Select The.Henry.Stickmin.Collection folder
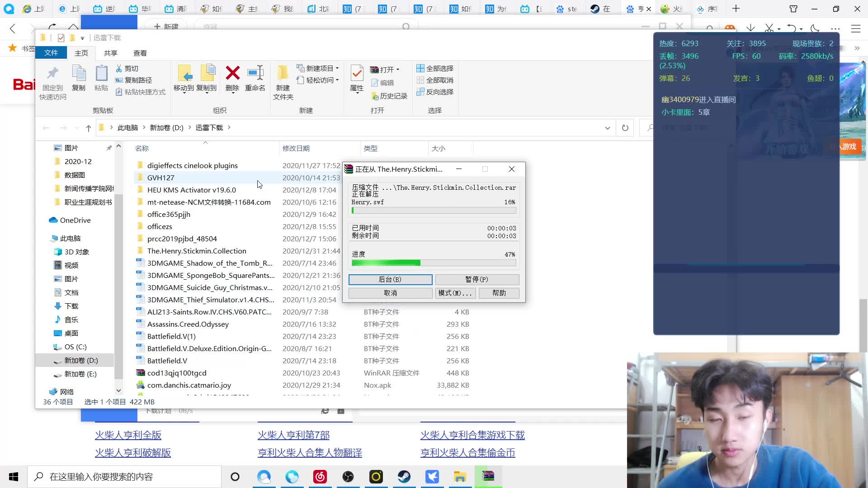 pyautogui.click(x=197, y=251)
